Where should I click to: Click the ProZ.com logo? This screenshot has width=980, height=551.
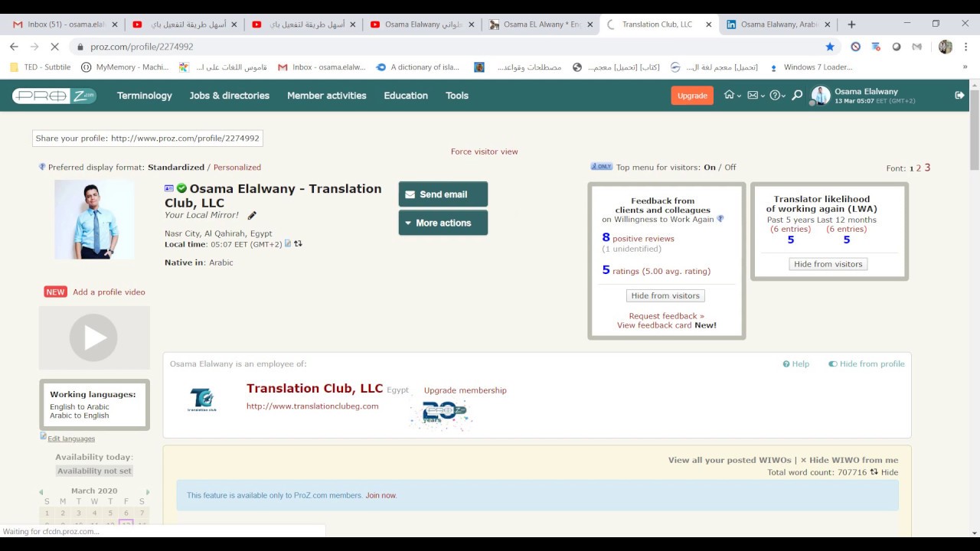click(54, 96)
